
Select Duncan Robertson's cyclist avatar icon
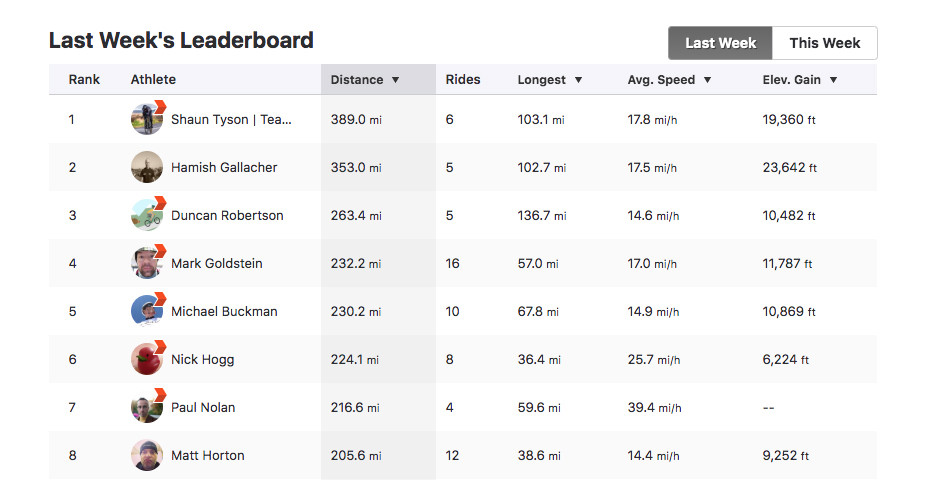tap(146, 215)
